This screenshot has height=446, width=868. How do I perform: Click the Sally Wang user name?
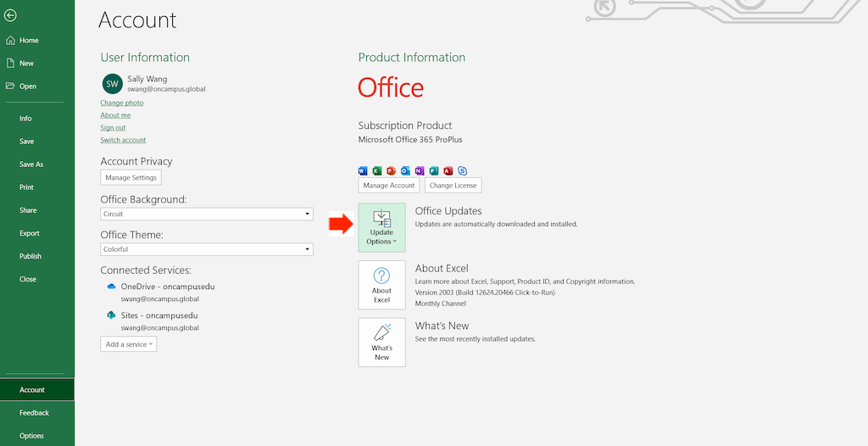point(147,79)
